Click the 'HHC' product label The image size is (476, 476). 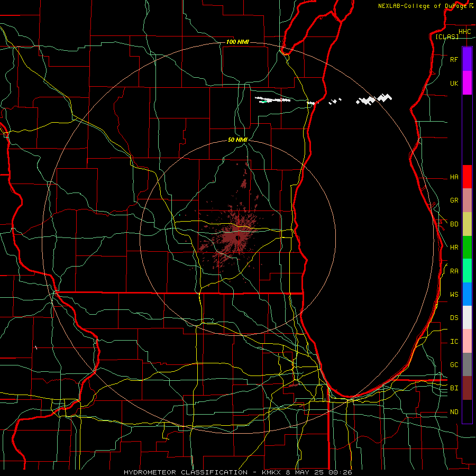(464, 32)
